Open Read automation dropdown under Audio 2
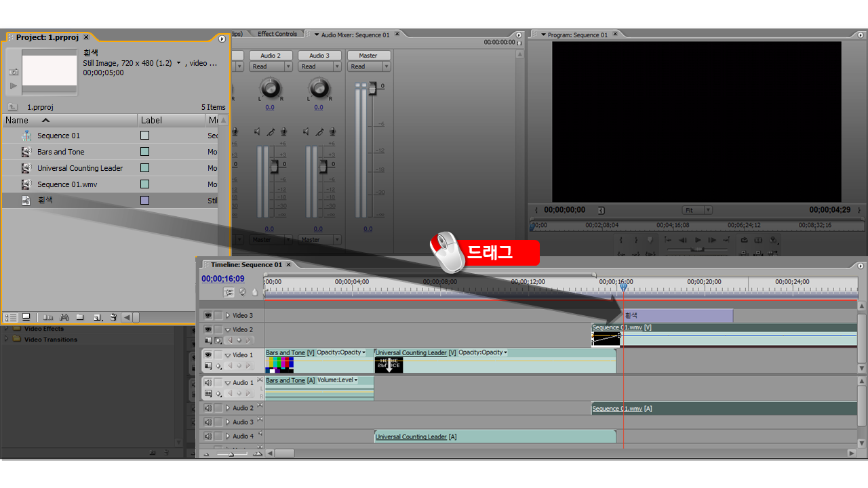This screenshot has width=868, height=488. (x=271, y=66)
